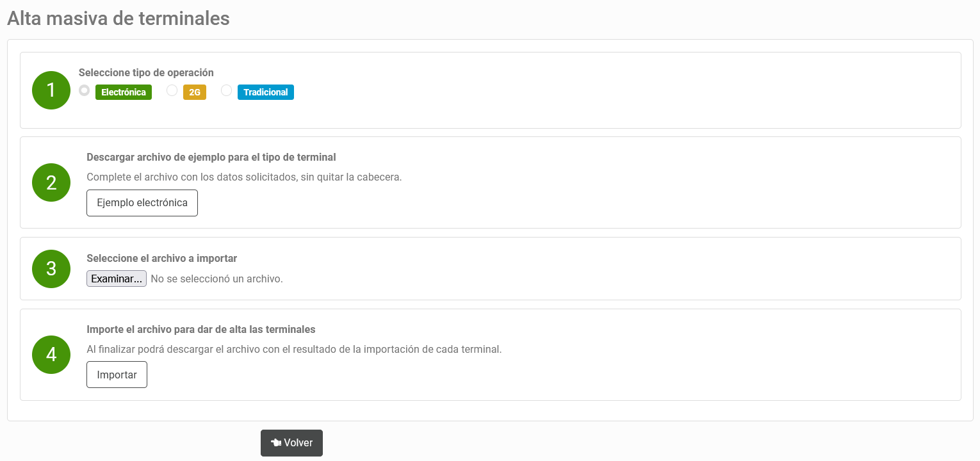This screenshot has width=980, height=461.
Task: Click the green Electrónica label badge
Action: 124,92
